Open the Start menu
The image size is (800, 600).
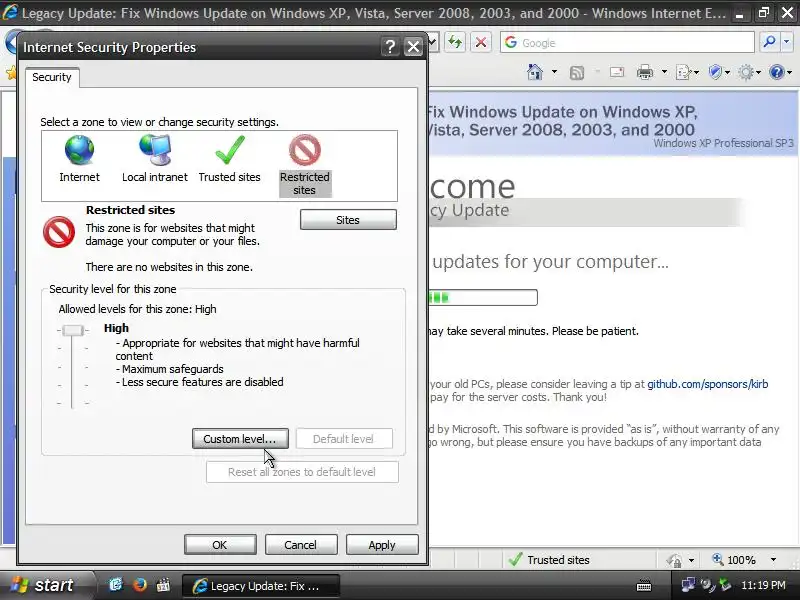pyautogui.click(x=47, y=585)
